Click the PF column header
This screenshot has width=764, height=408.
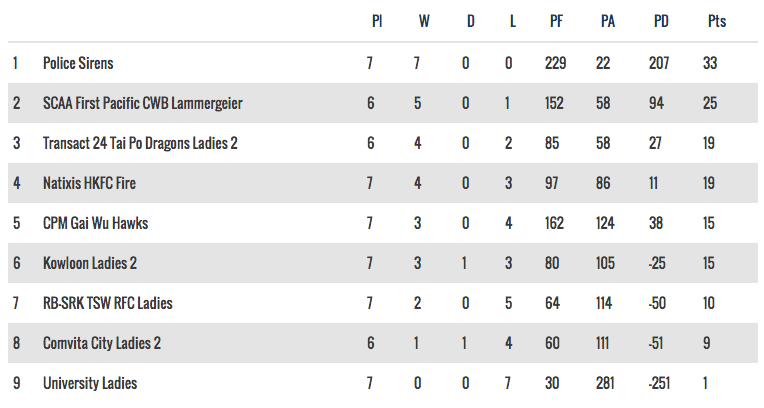pos(557,21)
